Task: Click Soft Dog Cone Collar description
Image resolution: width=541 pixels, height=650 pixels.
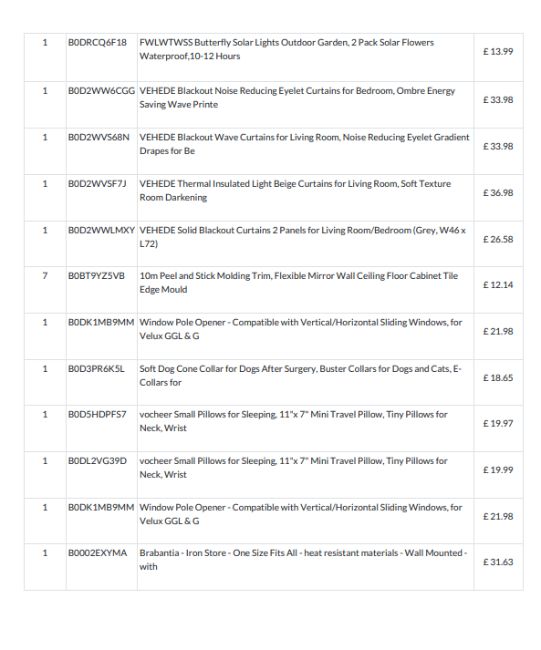Action: [300, 376]
